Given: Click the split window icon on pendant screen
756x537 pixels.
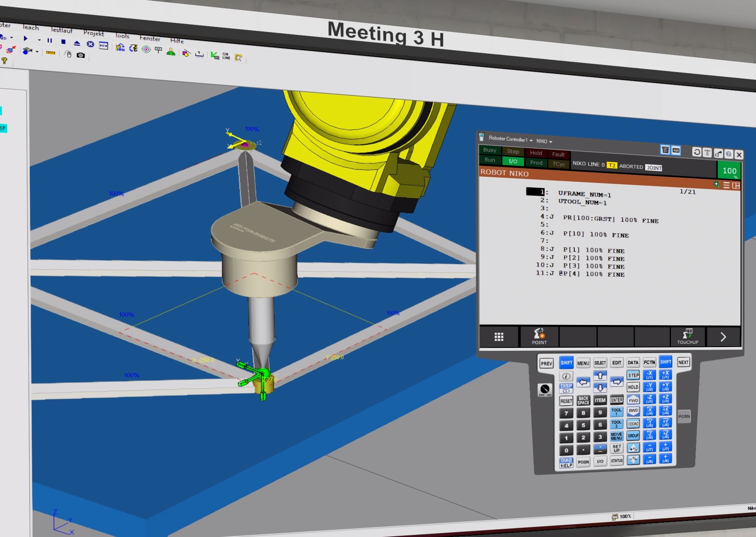Looking at the screenshot, I should point(736,186).
